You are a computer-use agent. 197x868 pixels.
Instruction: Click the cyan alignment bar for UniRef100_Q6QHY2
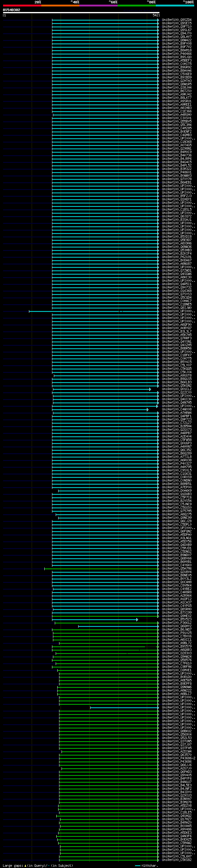coord(119,626)
